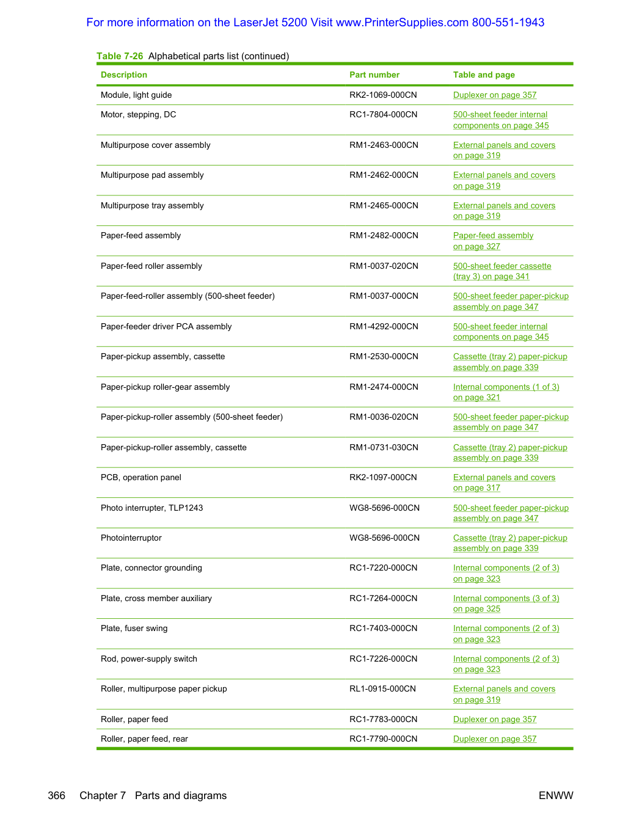This screenshot has width=631, height=840.
Task: Open Duplexer page 357 link for Module, light guide
Action: [x=495, y=95]
